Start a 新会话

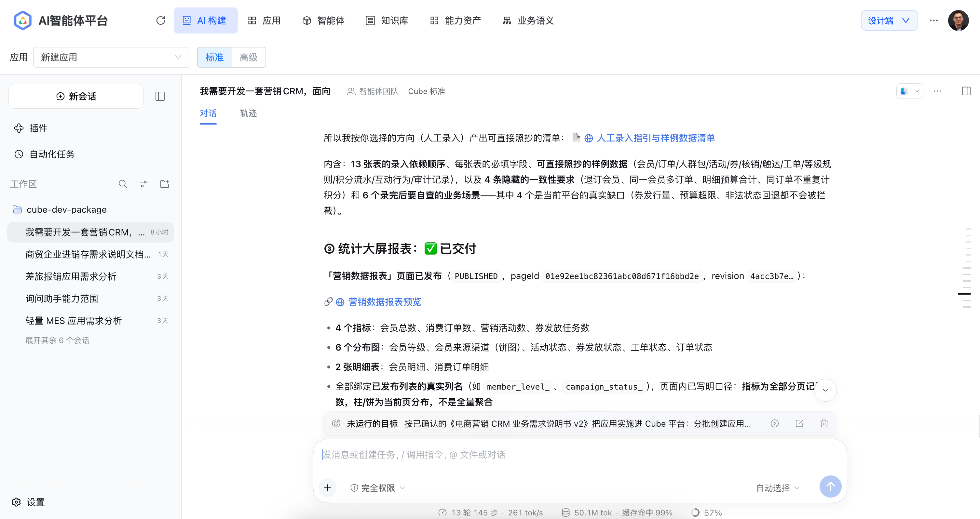tap(76, 96)
